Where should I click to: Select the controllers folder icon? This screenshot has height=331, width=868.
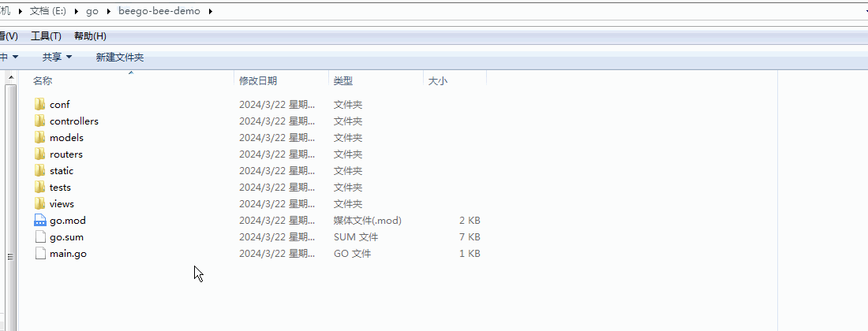point(39,121)
